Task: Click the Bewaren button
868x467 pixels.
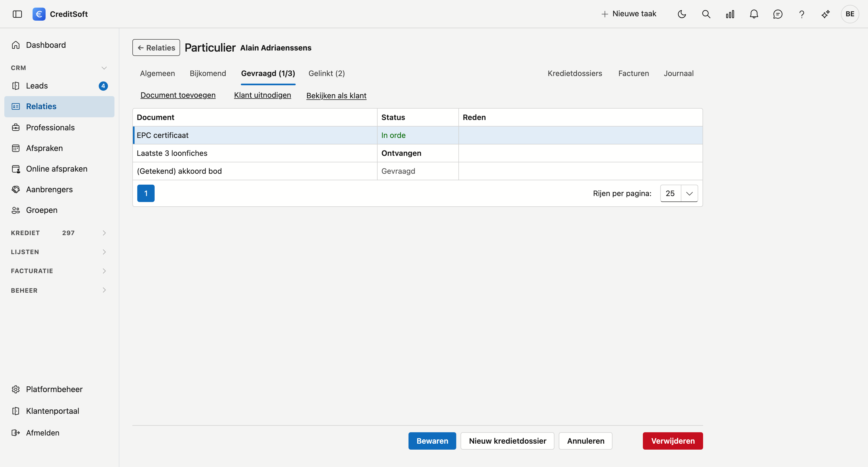Action: (432, 441)
